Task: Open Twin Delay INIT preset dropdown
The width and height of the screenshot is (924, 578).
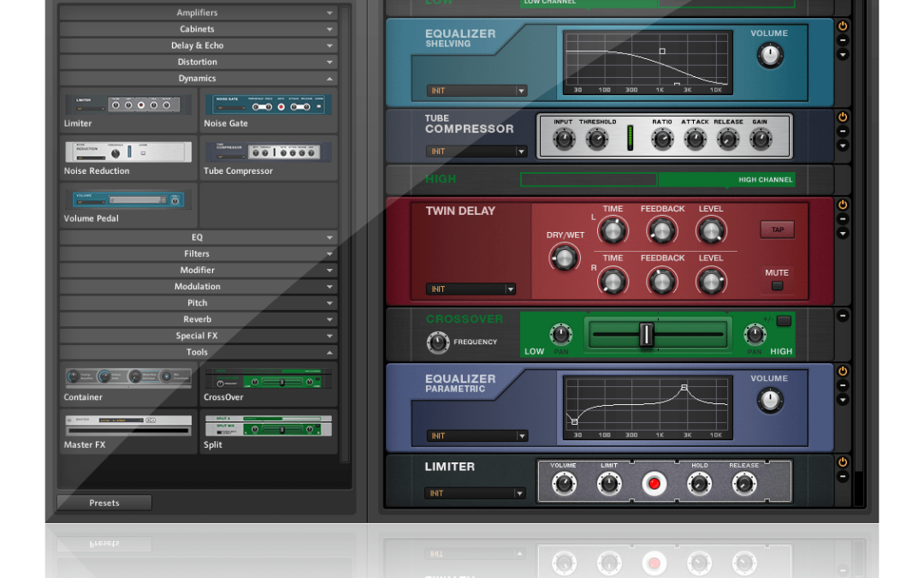Action: pos(471,289)
